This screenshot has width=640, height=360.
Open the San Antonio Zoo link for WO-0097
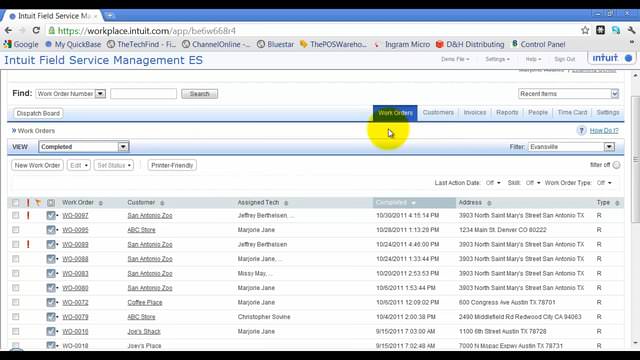(x=150, y=216)
